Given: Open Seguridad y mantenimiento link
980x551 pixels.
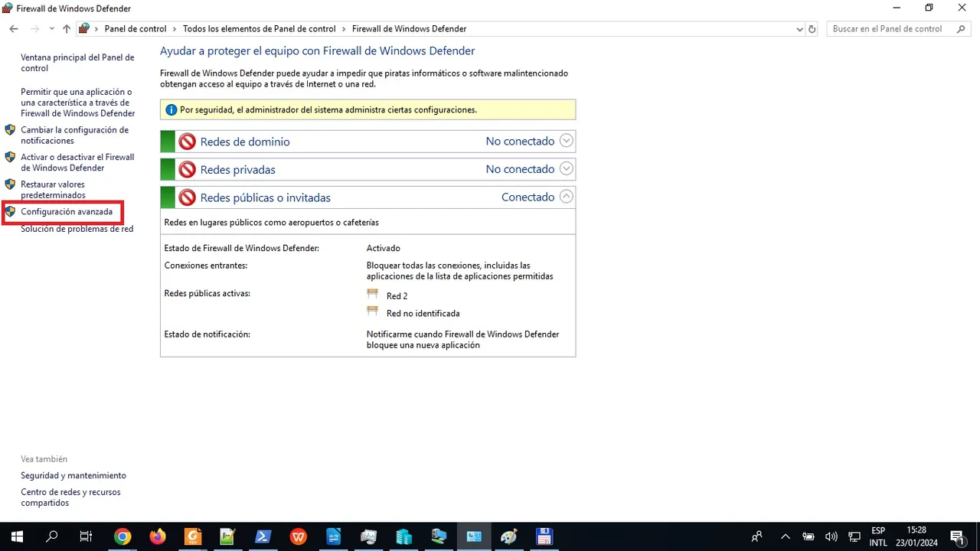Looking at the screenshot, I should point(73,475).
